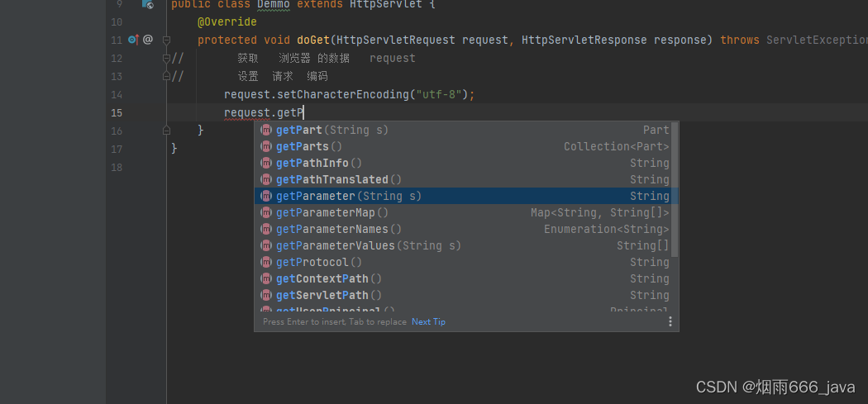This screenshot has height=404, width=868.
Task: Choose getParameterValues(String s) suggestion
Action: pyautogui.click(x=369, y=245)
